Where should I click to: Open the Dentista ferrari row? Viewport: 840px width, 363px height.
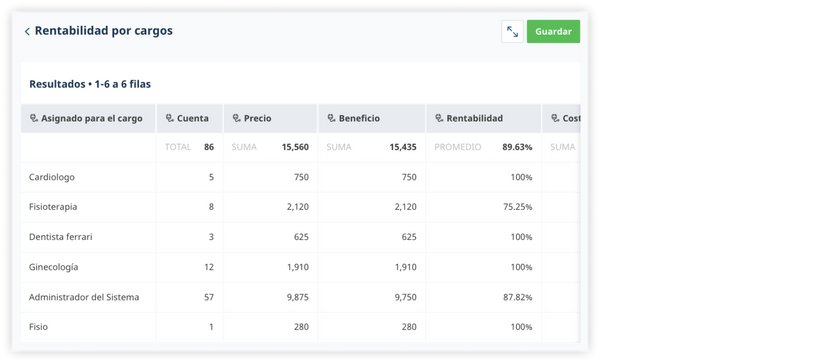tap(300, 237)
